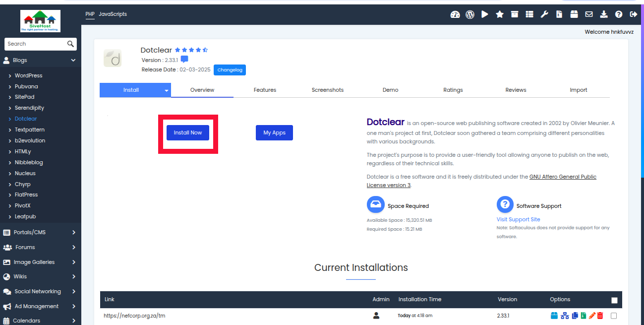This screenshot has height=325, width=644.
Task: Open the question mark help icon
Action: coord(619,14)
